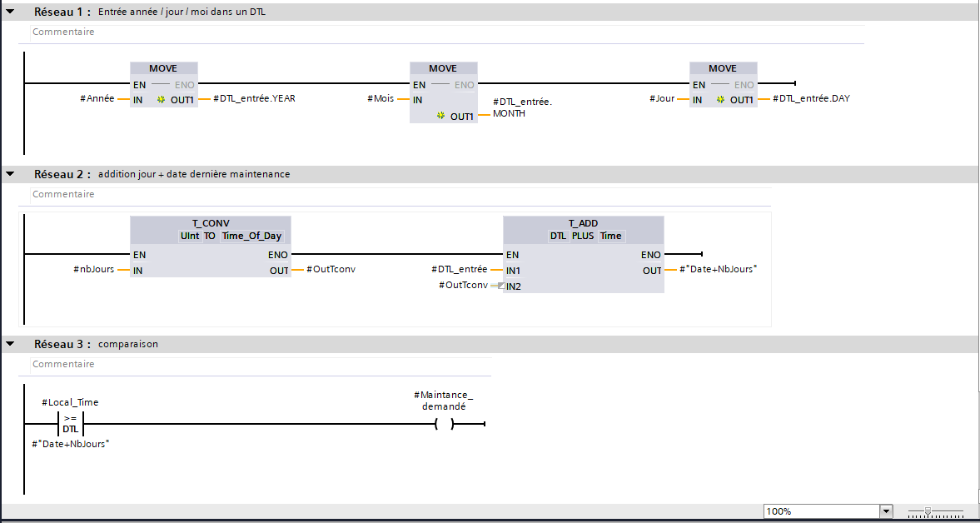
Task: Collapse Réseau 1 with its triangle
Action: [10, 12]
